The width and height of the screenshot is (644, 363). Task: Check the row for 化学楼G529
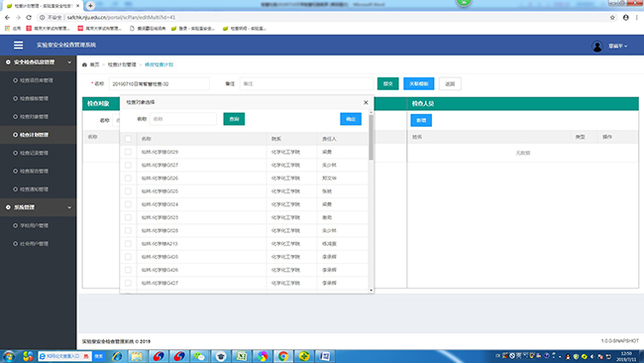[x=128, y=152]
